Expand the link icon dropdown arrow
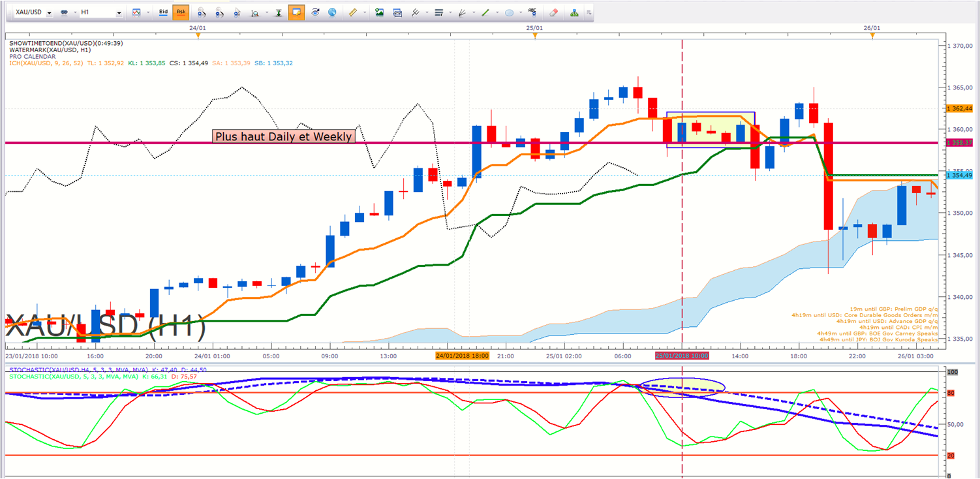 pyautogui.click(x=74, y=12)
